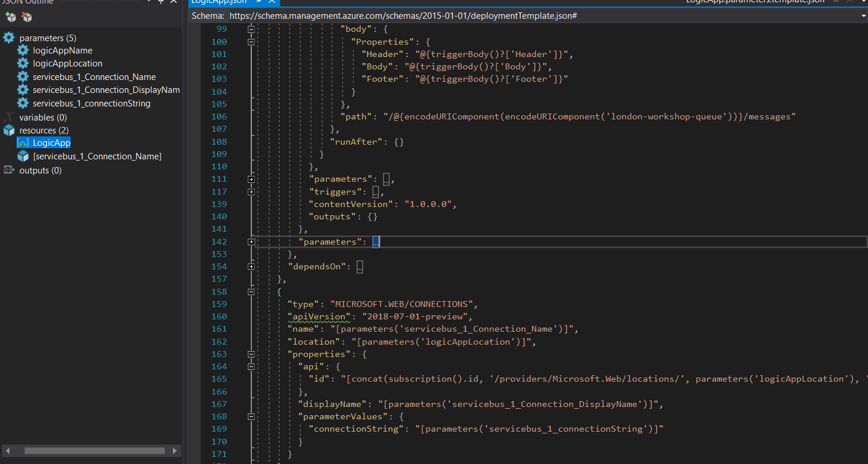Expand the collapsed "triggers" block at line 117
Viewport: 868px width, 464px height.
(x=251, y=192)
